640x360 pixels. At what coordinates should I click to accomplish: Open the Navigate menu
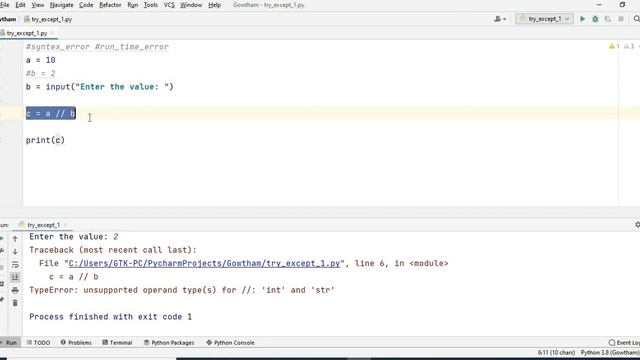click(x=62, y=5)
